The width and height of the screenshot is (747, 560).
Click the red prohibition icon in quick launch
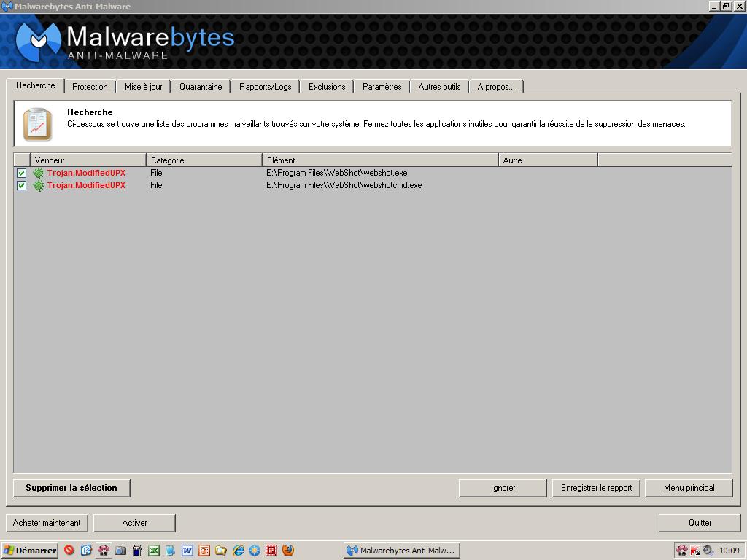point(69,551)
